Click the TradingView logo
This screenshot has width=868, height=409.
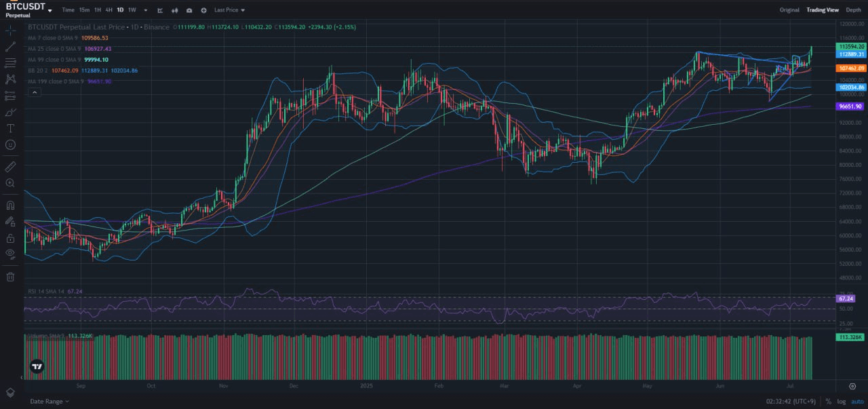tap(37, 367)
